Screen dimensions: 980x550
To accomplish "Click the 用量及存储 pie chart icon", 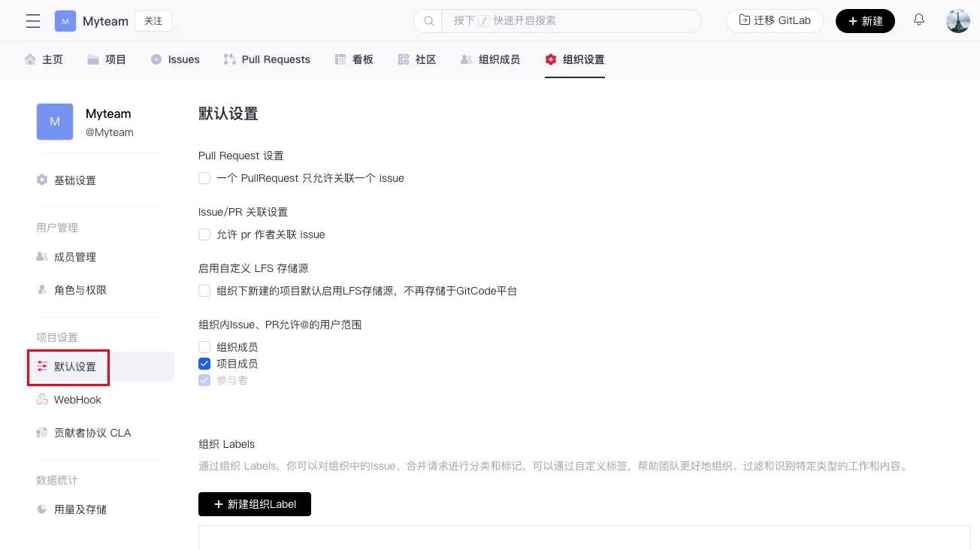I will (42, 509).
